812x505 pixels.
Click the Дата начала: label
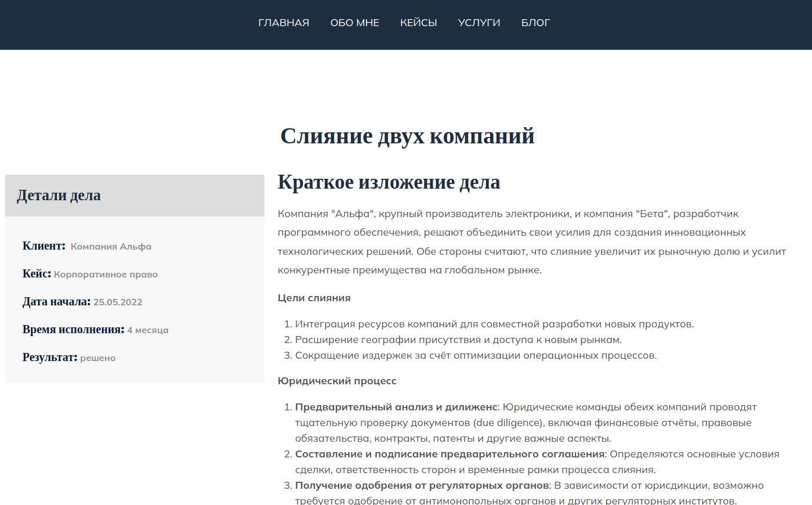[x=57, y=302]
